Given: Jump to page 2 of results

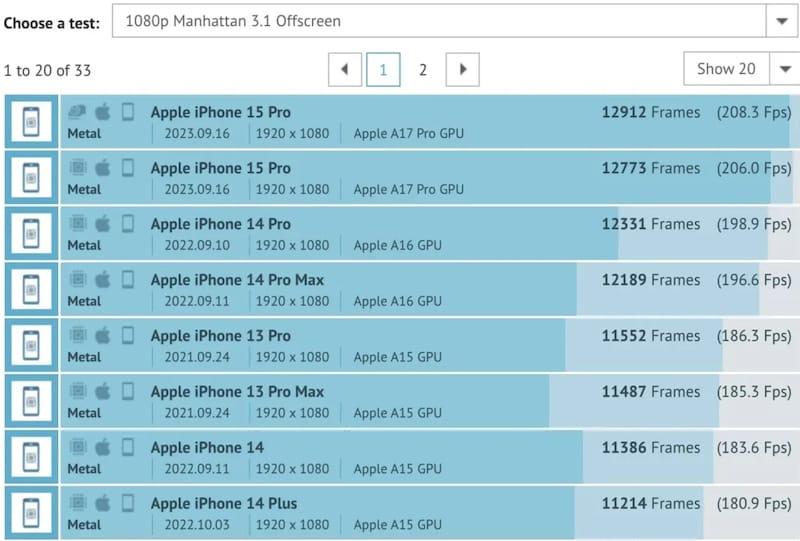Looking at the screenshot, I should click(x=422, y=69).
